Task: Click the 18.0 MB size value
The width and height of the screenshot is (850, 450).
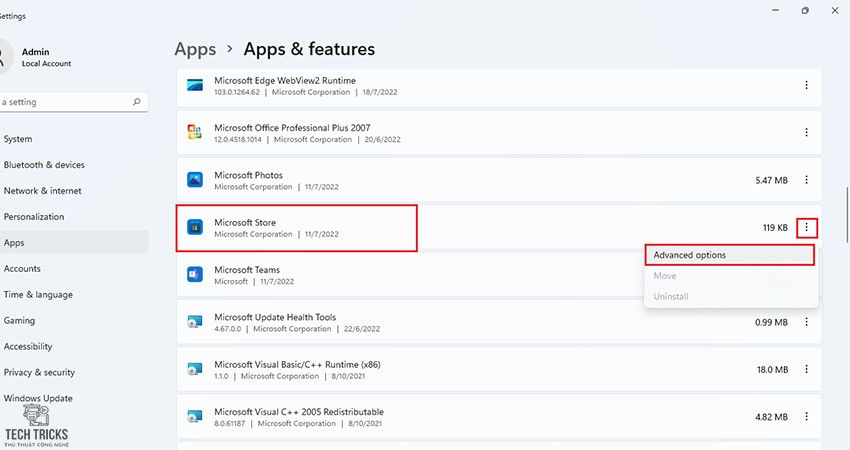Action: point(772,370)
